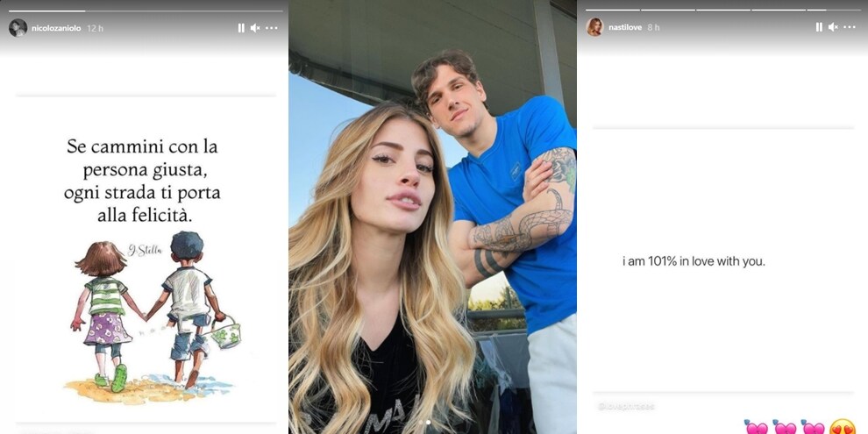This screenshot has width=868, height=434.
Task: Unmute sound on nicolozaniolo story
Action: pos(255,28)
